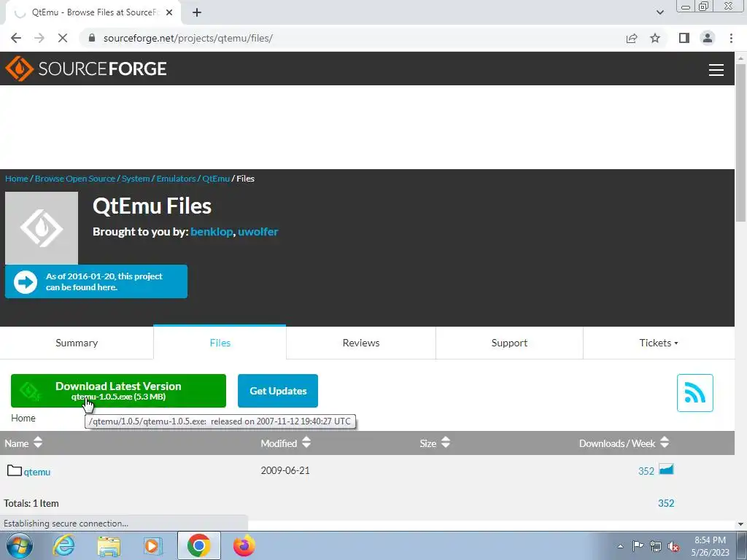Click the total 352 downloads value

[666, 503]
